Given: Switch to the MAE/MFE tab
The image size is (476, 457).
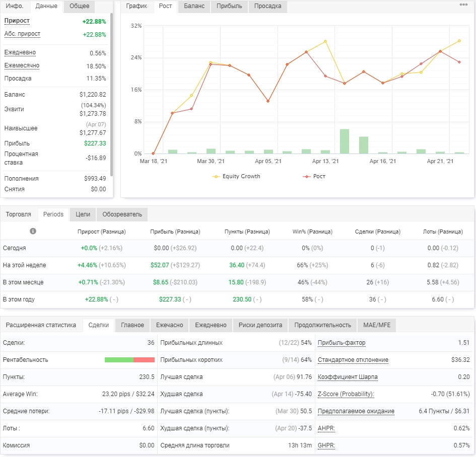Looking at the screenshot, I should pyautogui.click(x=377, y=325).
